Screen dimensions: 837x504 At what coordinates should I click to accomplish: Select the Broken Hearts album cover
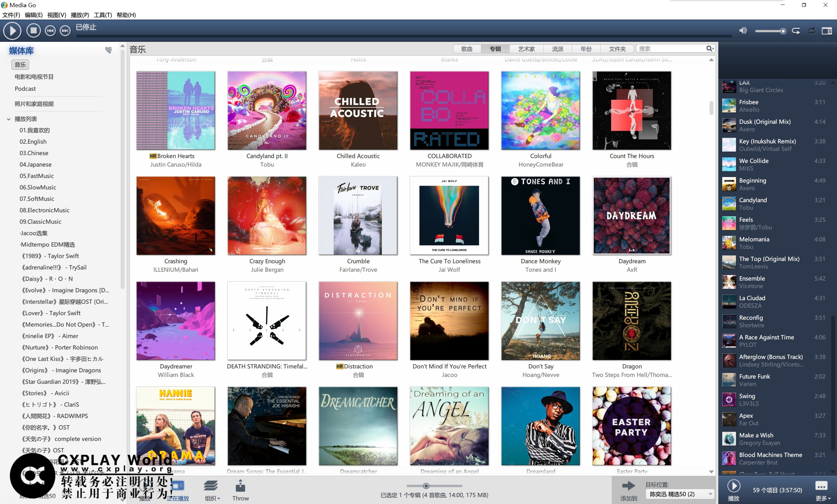coord(176,110)
